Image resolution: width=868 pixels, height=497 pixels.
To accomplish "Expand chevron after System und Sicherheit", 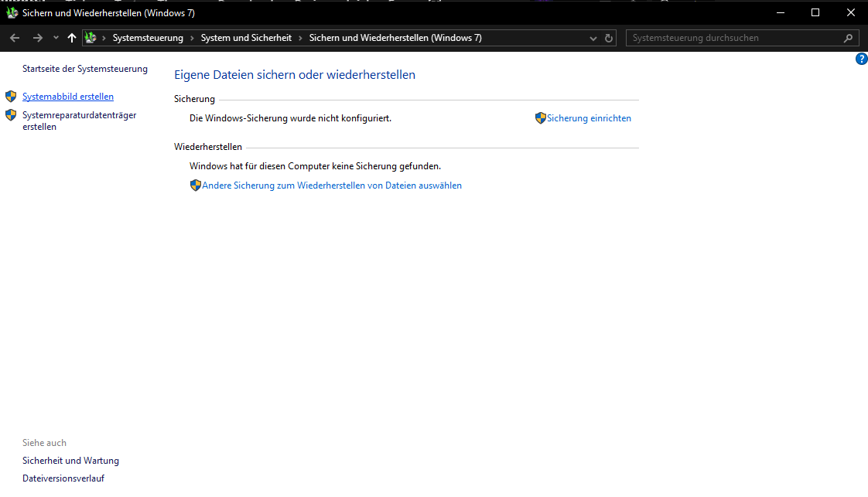I will (301, 38).
